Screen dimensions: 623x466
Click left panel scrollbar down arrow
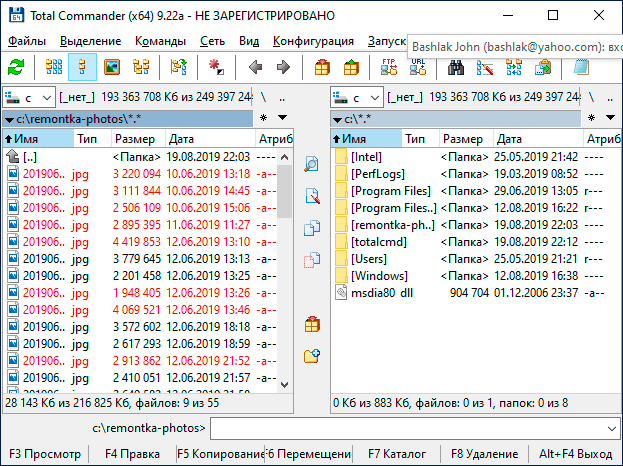284,385
